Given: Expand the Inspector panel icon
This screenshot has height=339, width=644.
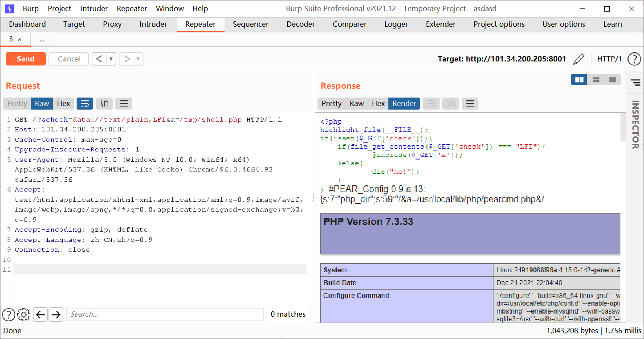Looking at the screenshot, I should tap(636, 82).
